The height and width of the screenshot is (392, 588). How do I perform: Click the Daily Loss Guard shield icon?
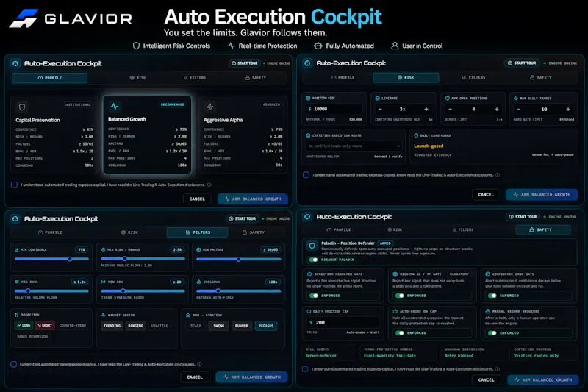click(416, 135)
